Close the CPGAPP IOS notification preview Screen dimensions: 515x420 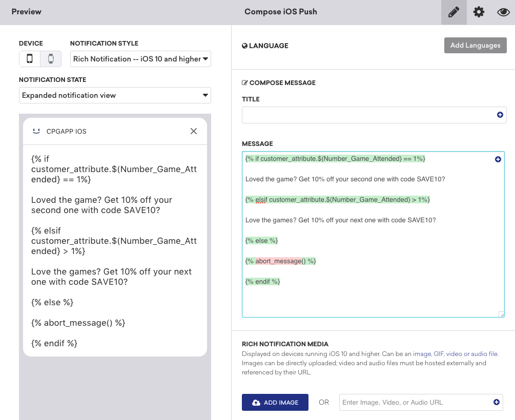click(x=194, y=131)
